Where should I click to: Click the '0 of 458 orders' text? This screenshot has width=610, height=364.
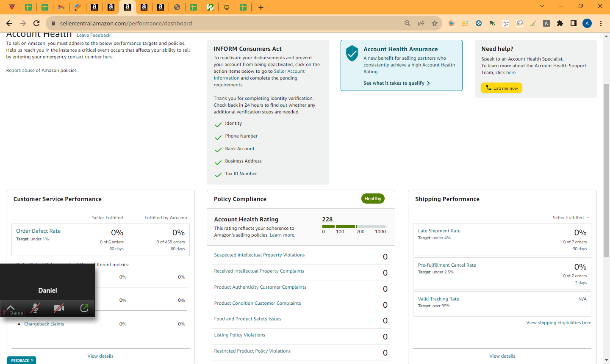[x=171, y=242]
